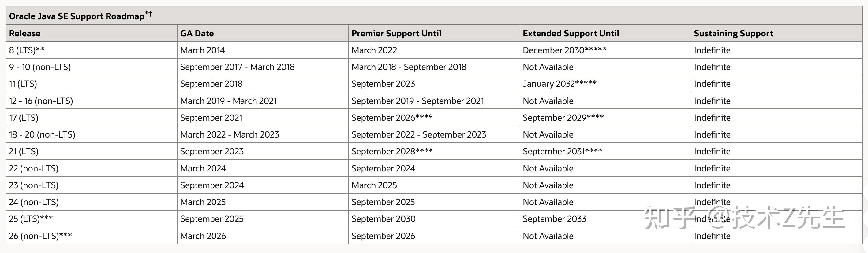Select the "11 (LTS)" release cell

pos(23,84)
